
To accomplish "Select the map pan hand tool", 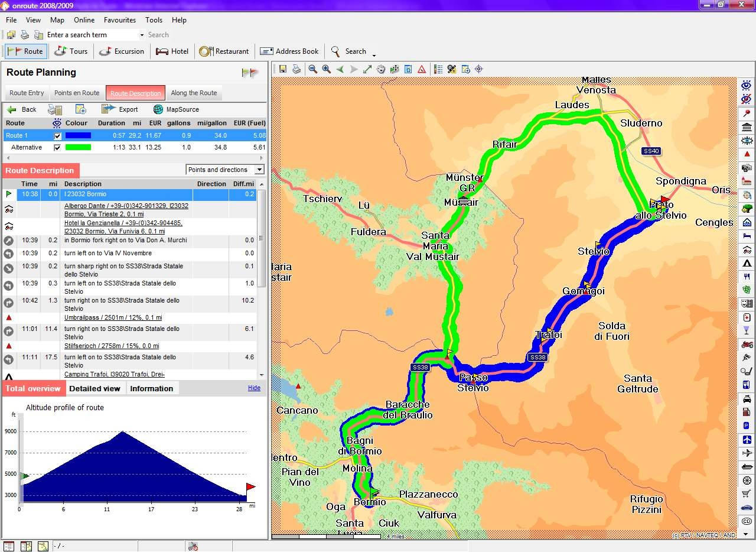I will (381, 69).
